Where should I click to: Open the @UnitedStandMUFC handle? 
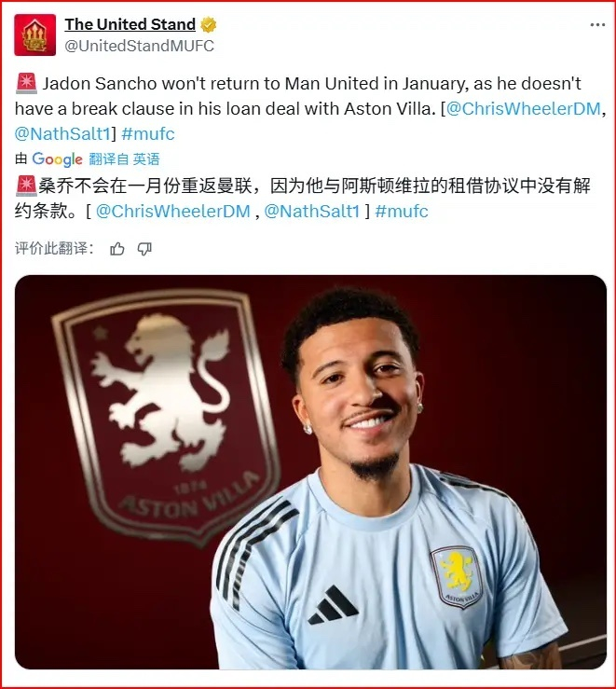[139, 46]
